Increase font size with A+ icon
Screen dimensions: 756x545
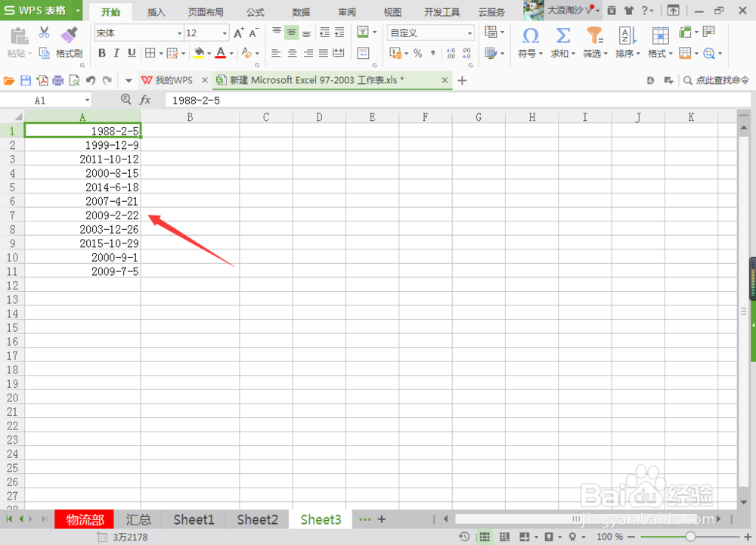(239, 33)
